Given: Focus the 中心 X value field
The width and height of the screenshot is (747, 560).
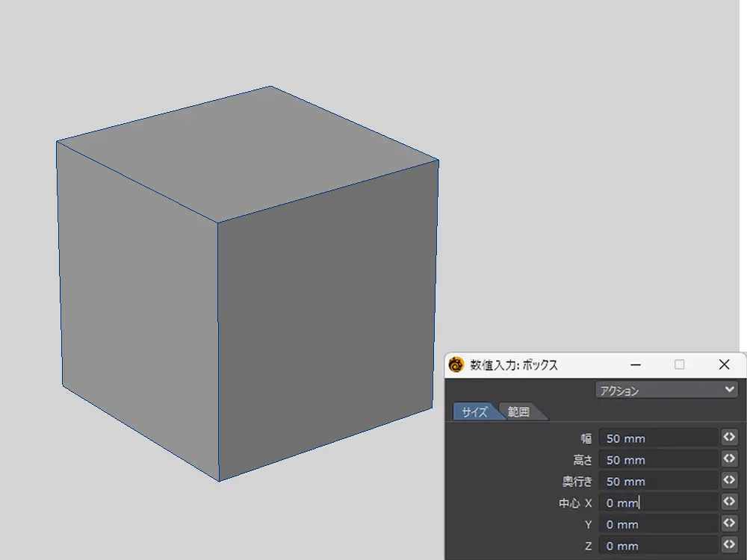Looking at the screenshot, I should (658, 503).
